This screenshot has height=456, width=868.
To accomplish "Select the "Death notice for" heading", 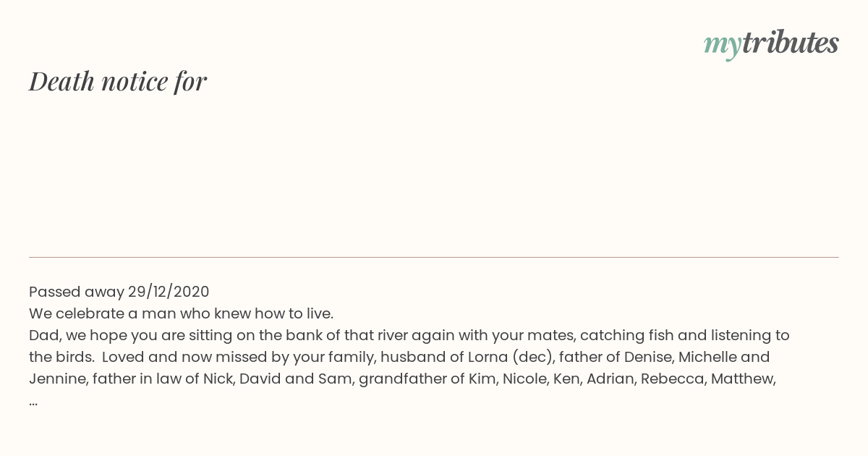I will pos(118,81).
